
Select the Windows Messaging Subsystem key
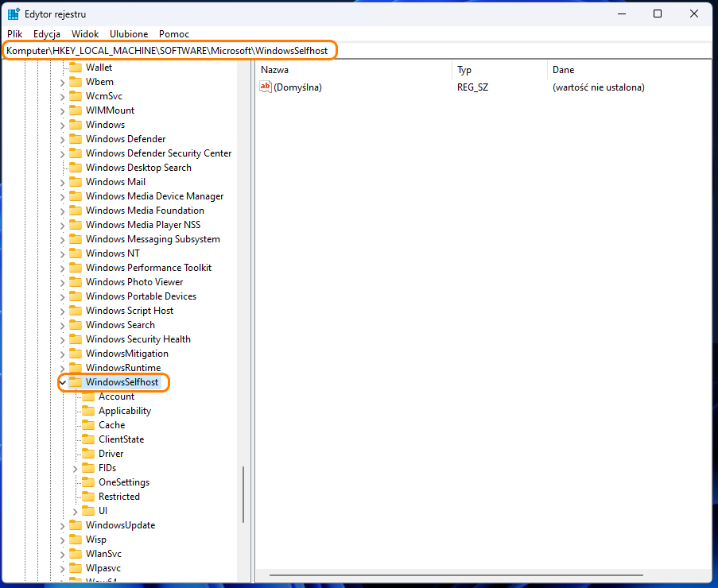point(153,239)
